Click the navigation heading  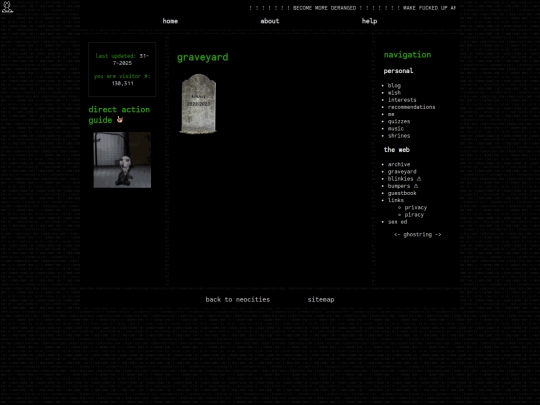[x=407, y=55]
